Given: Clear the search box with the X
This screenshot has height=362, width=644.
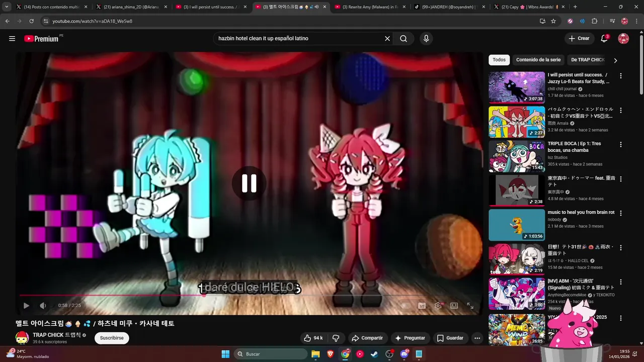Looking at the screenshot, I should (x=387, y=39).
